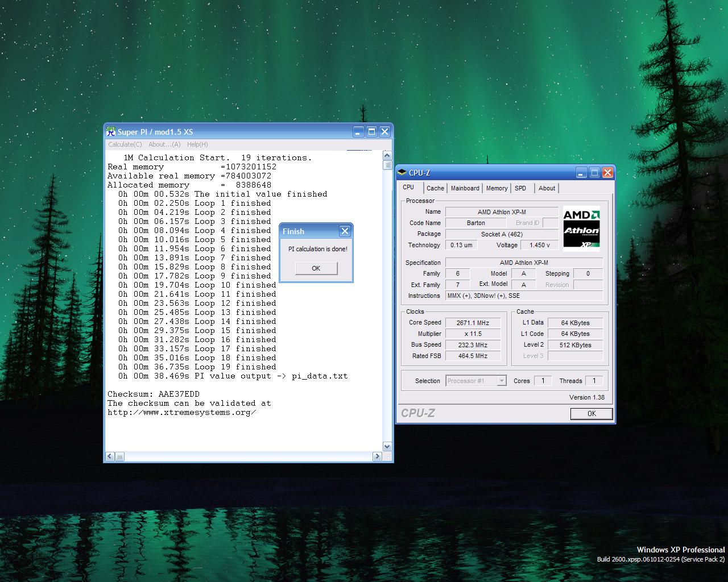
Task: Click Super PI vertical scrollbar down arrow
Action: [387, 447]
